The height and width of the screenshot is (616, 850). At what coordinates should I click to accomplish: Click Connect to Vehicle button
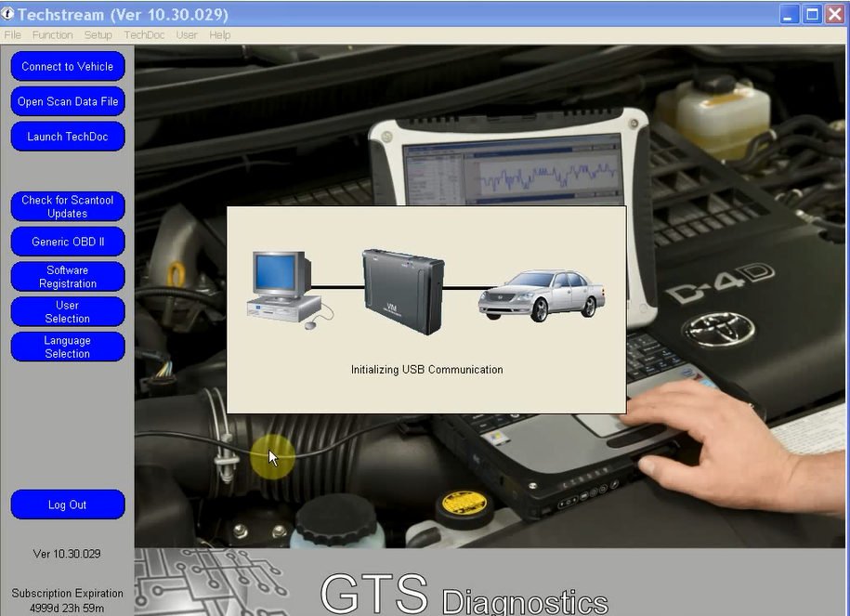(x=68, y=66)
